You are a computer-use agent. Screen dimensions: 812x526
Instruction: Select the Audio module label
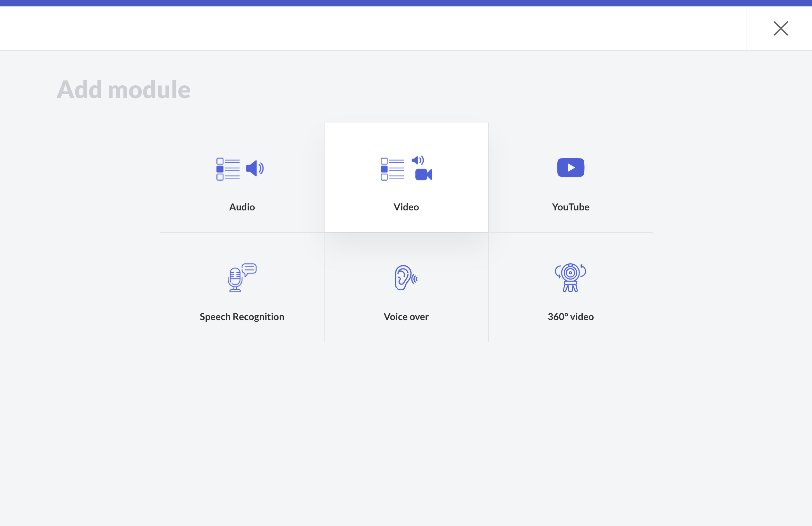[x=242, y=207]
